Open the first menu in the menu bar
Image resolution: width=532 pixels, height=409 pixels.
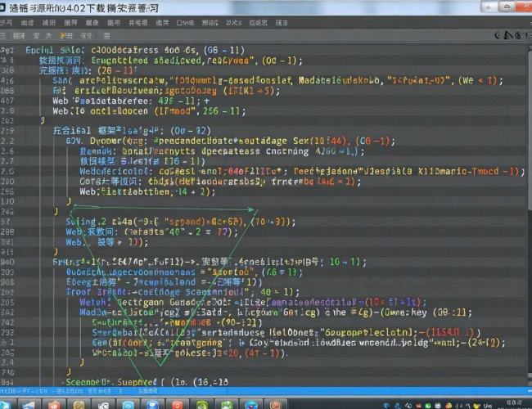(6, 23)
